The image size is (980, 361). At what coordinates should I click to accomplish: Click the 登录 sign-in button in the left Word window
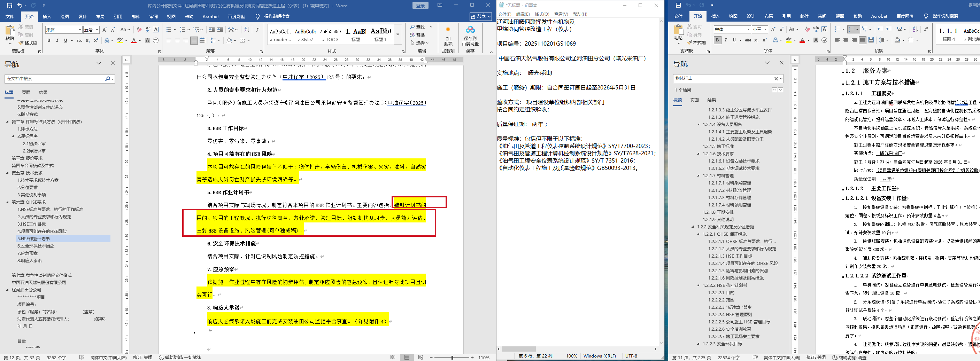point(420,6)
